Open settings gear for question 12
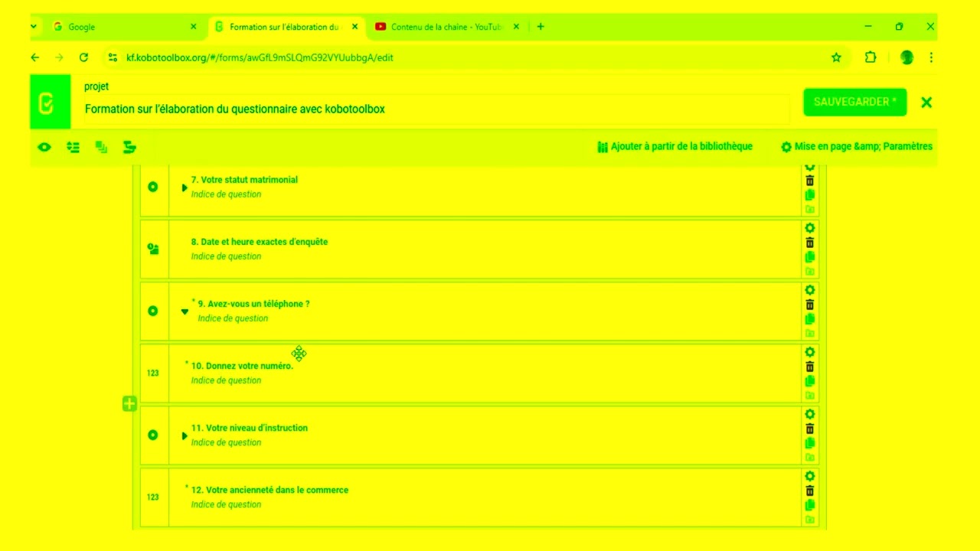This screenshot has height=551, width=980. coord(810,476)
